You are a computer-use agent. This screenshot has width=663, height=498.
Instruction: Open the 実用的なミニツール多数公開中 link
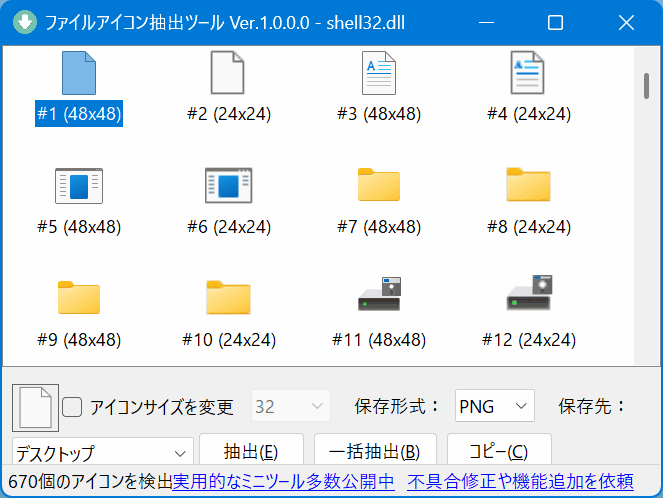pos(283,482)
